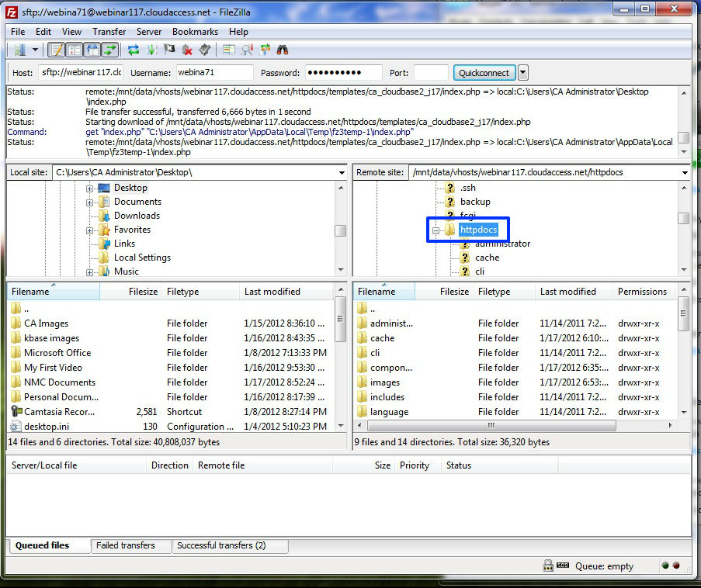Click the Favorites star folder icon
The height and width of the screenshot is (588, 701).
click(x=104, y=230)
